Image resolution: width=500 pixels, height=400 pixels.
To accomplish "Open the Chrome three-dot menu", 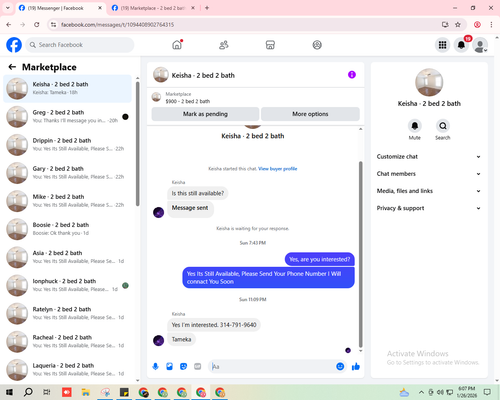I will click(x=491, y=25).
